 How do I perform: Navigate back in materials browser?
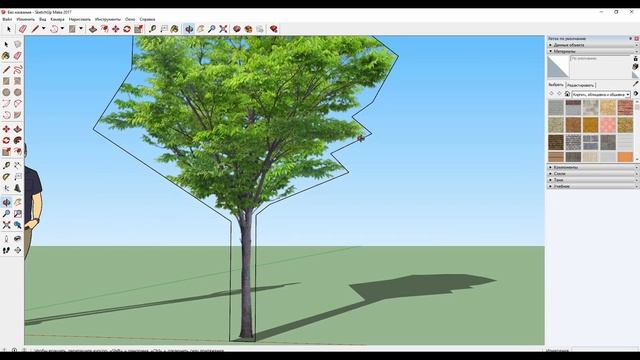(551, 94)
